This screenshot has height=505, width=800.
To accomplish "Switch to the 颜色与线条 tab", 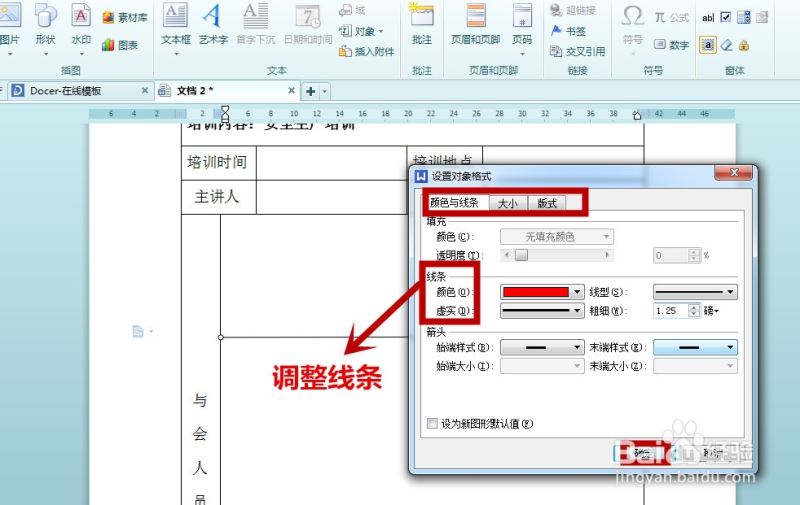I will point(454,203).
